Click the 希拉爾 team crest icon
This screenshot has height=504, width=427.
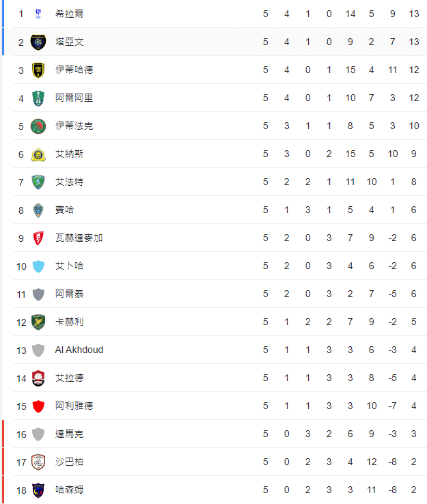[38, 14]
